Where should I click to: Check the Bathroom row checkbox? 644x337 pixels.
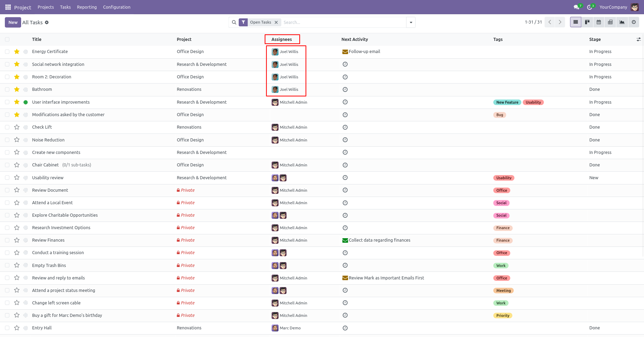click(7, 89)
